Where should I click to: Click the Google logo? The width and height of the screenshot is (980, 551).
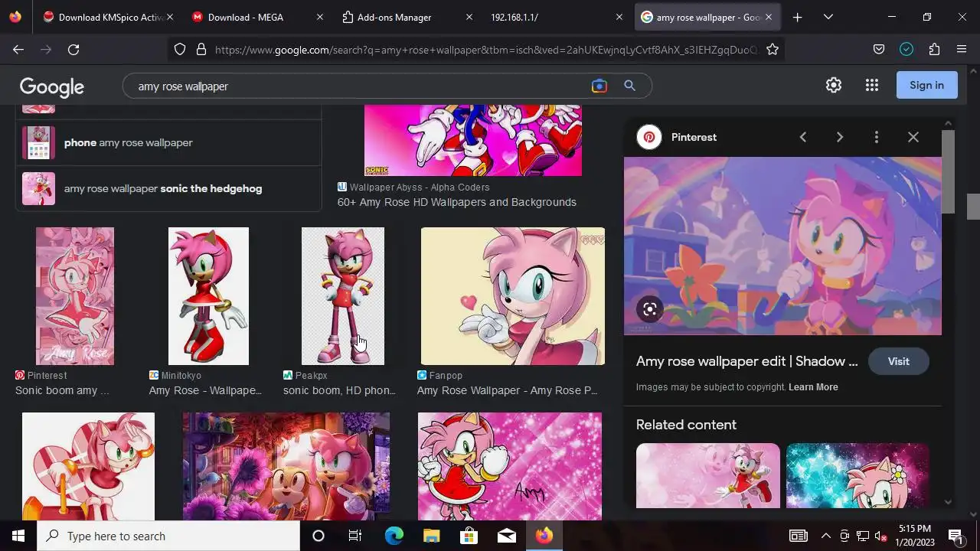point(52,86)
